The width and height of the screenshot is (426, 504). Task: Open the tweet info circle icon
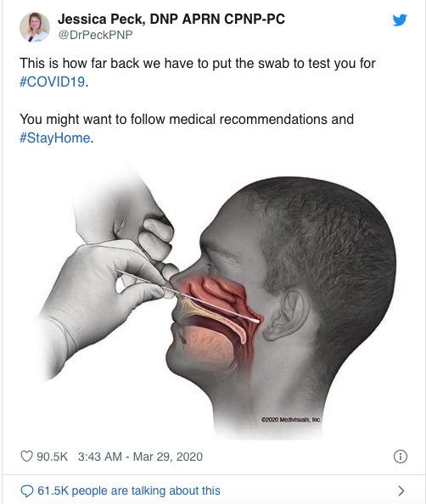[x=401, y=456]
